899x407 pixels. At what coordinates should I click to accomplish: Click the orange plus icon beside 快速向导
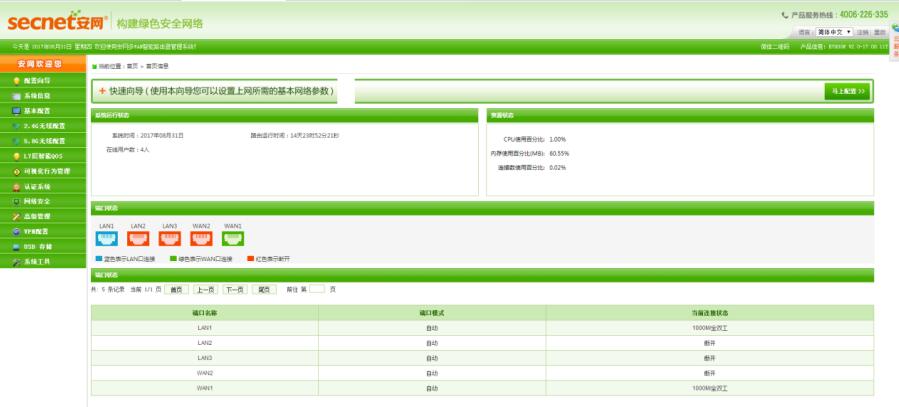103,91
